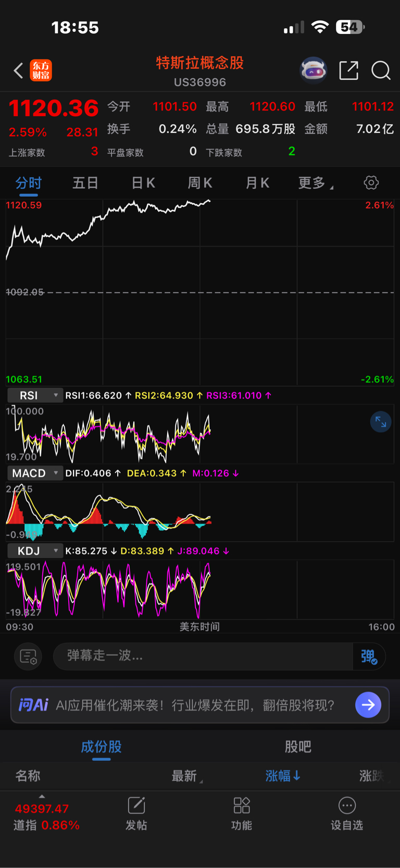The image size is (400, 868).
Task: Switch to the 分时 tab
Action: point(28,183)
